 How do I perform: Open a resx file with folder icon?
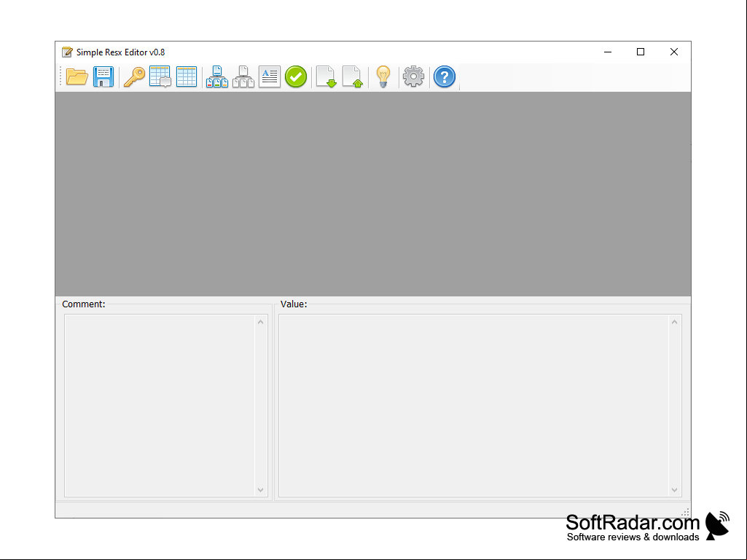click(x=77, y=76)
